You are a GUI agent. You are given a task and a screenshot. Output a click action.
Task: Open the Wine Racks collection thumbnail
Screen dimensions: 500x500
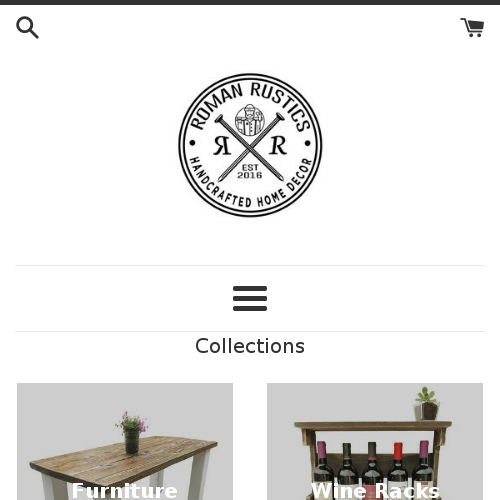[375, 441]
